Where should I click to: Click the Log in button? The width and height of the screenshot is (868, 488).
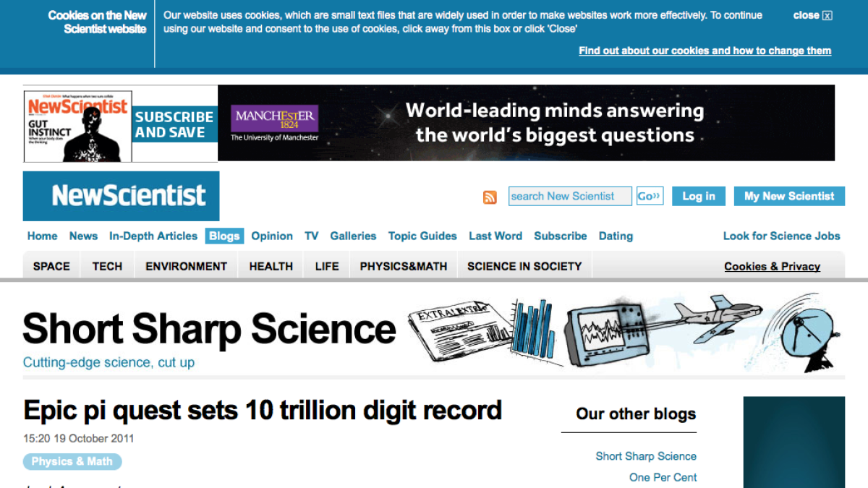pyautogui.click(x=698, y=195)
